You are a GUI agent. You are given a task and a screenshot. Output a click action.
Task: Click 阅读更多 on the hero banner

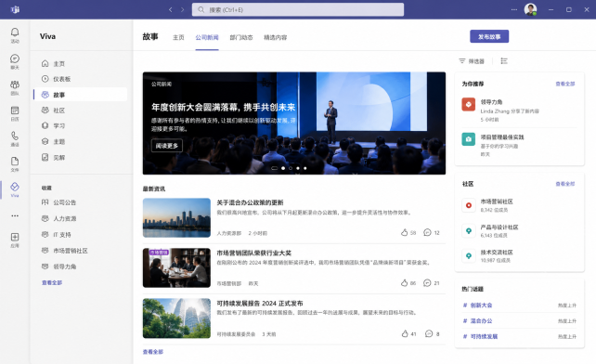167,145
